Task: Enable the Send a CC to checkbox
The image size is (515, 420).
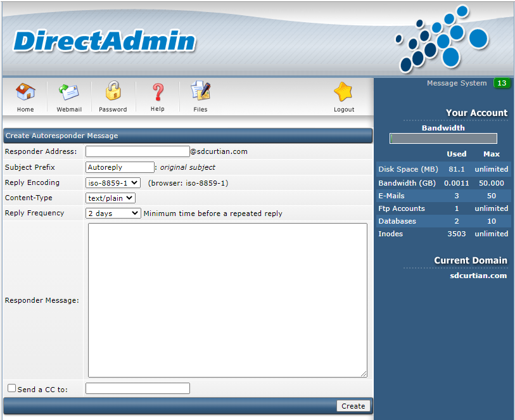Action: point(12,388)
